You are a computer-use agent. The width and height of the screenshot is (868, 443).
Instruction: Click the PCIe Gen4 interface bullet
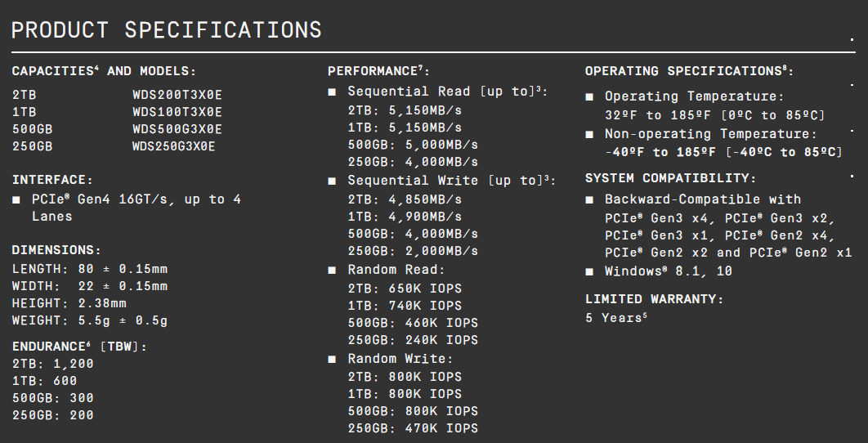(16, 200)
